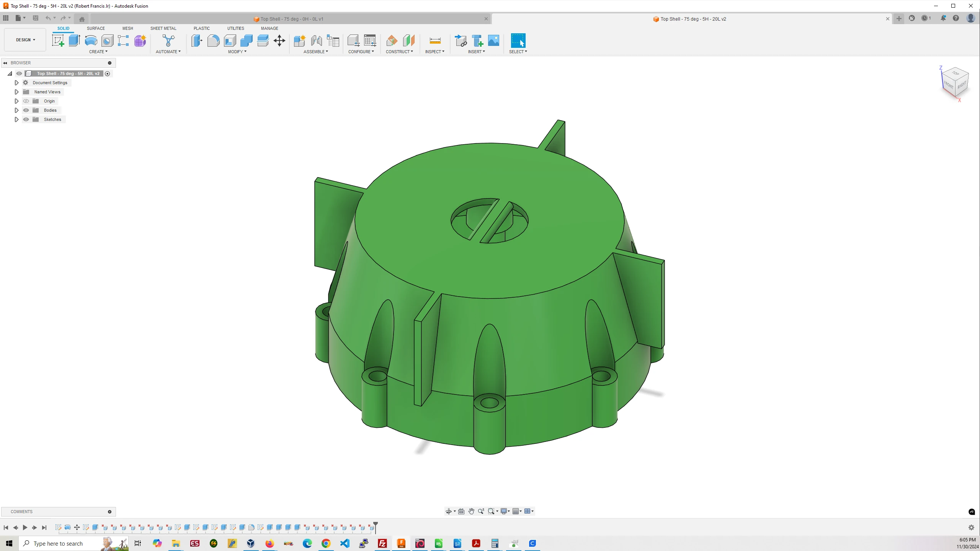
Task: Switch to the SHEET METAL tab
Action: (x=163, y=28)
